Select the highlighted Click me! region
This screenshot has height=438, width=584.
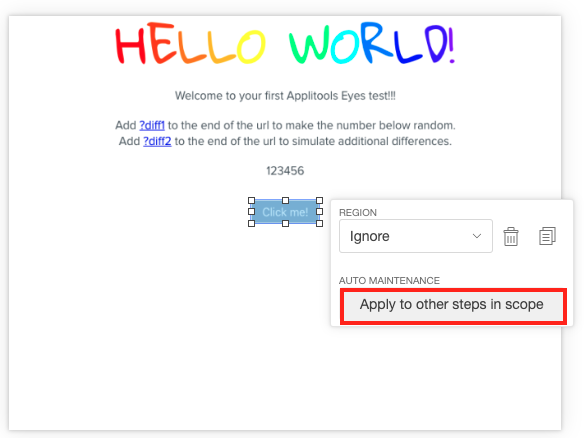point(285,212)
